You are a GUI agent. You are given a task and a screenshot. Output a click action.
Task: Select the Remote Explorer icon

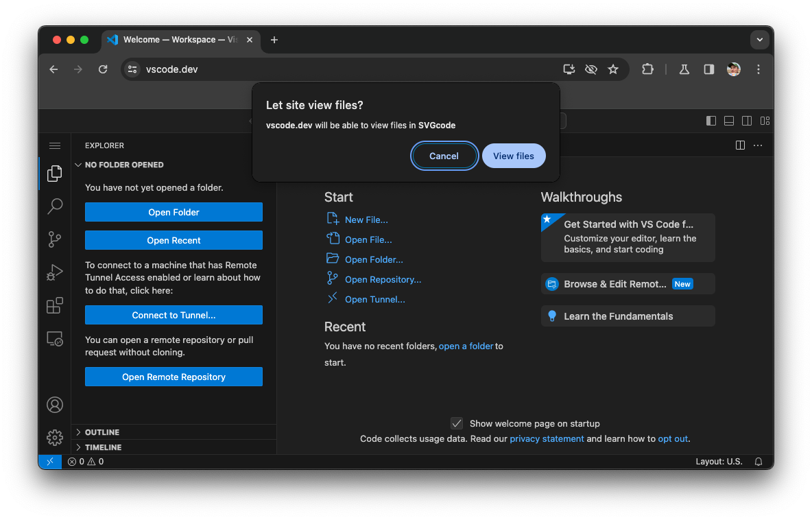55,338
